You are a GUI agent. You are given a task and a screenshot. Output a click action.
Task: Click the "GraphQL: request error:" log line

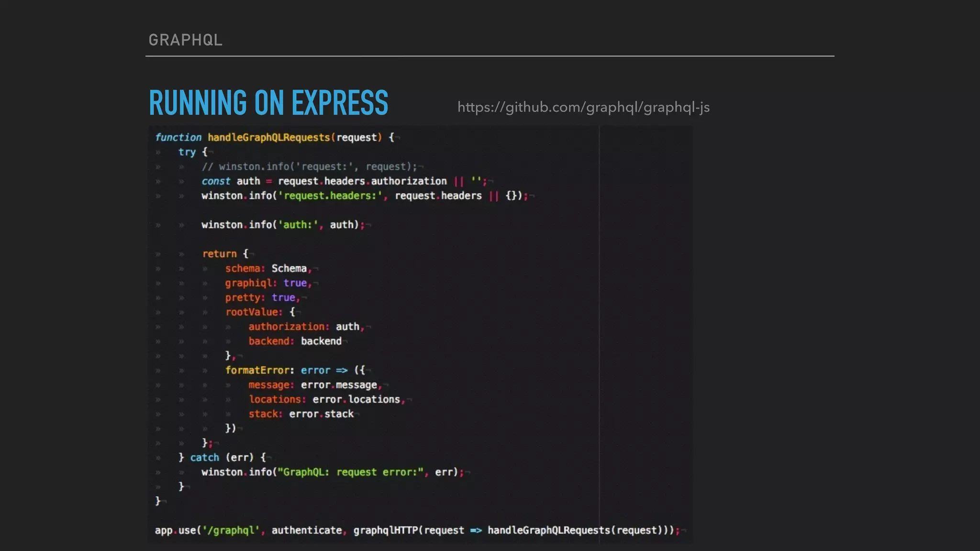333,472
